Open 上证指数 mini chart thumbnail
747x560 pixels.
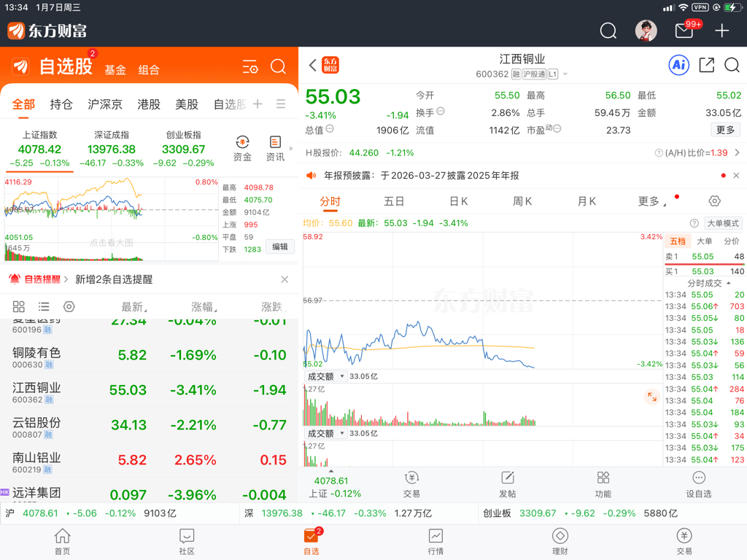tap(111, 219)
